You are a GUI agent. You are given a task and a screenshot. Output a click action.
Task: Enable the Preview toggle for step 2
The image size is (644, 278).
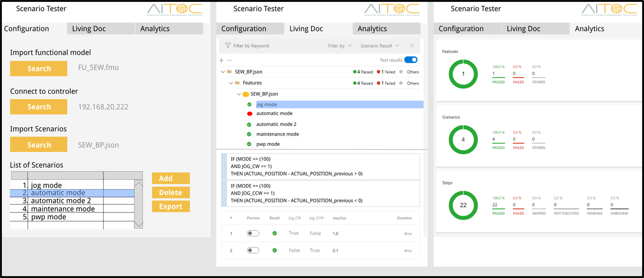tap(253, 250)
